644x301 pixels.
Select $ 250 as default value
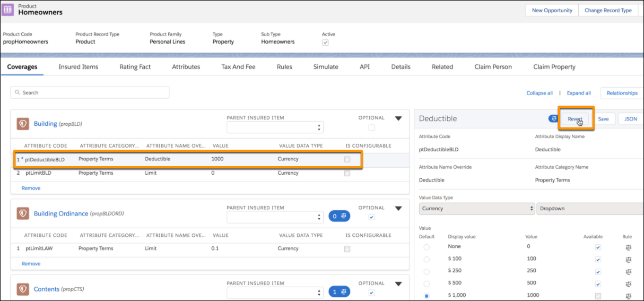(427, 272)
